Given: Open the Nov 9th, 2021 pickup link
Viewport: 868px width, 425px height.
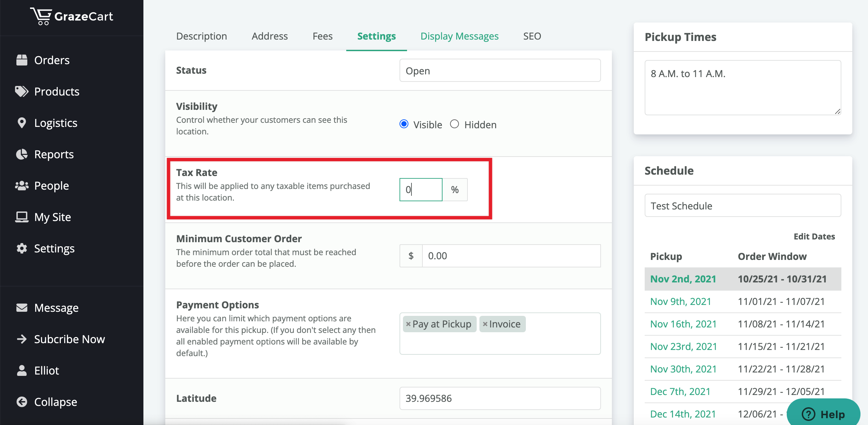Looking at the screenshot, I should 681,302.
